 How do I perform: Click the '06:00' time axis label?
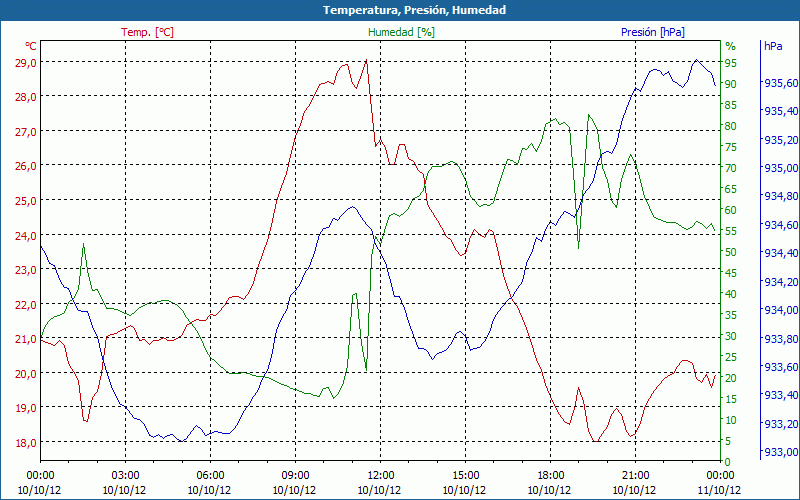(x=210, y=476)
